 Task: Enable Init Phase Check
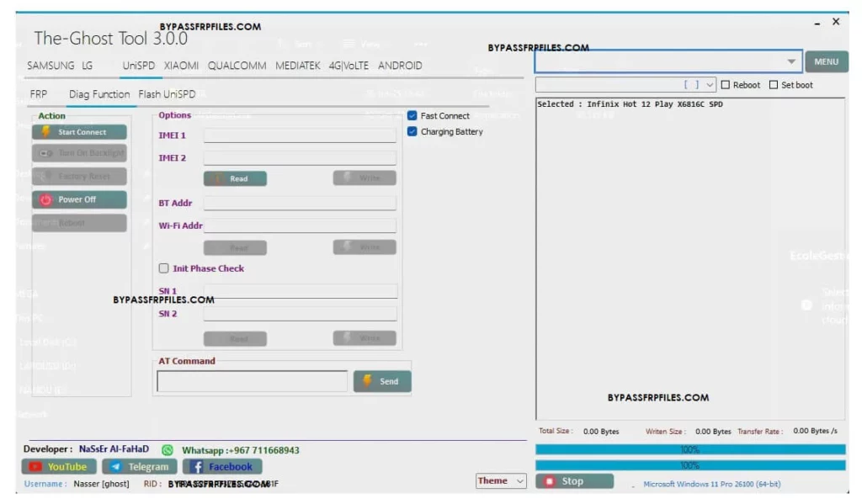click(164, 268)
